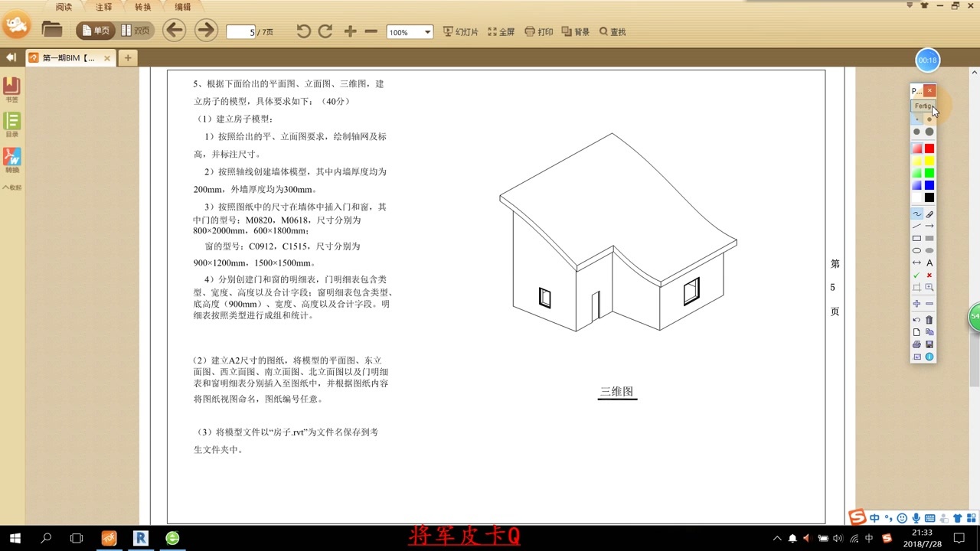The height and width of the screenshot is (551, 980).
Task: Print the document (打印)
Action: point(539,32)
